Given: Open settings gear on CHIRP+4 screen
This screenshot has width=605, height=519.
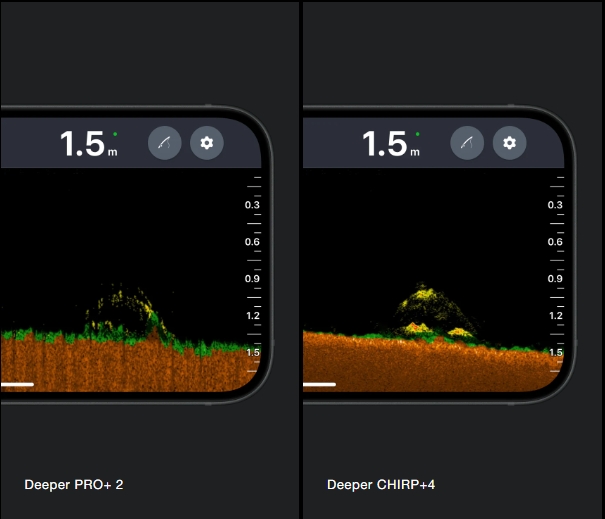Looking at the screenshot, I should coord(509,143).
